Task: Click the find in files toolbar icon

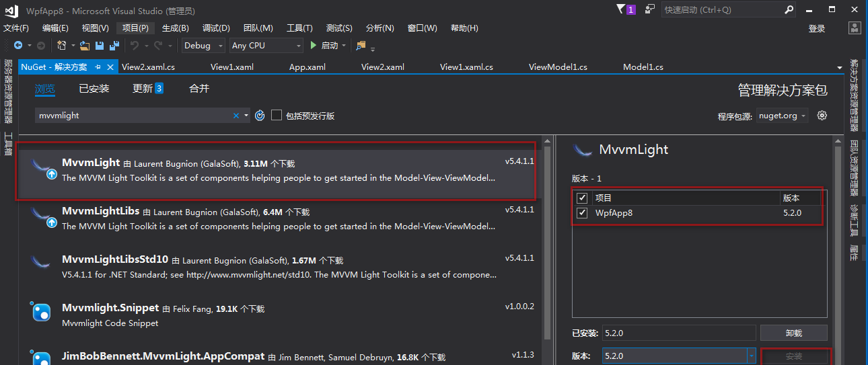Action: point(361,45)
